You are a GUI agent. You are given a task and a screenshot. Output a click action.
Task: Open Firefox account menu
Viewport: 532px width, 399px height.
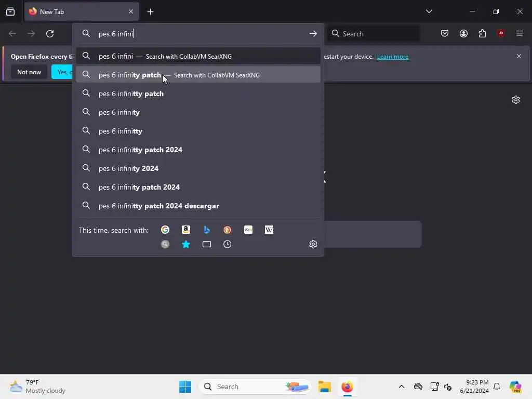tap(463, 33)
